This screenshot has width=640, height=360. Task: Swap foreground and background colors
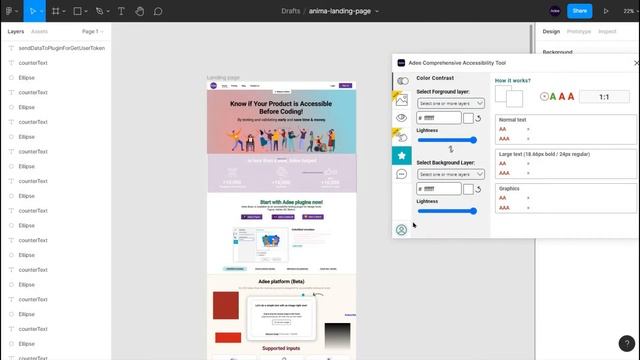tap(451, 149)
